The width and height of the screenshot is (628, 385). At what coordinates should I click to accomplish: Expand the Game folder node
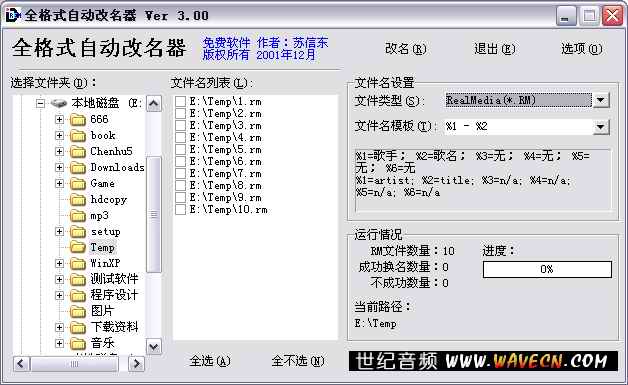coord(59,183)
